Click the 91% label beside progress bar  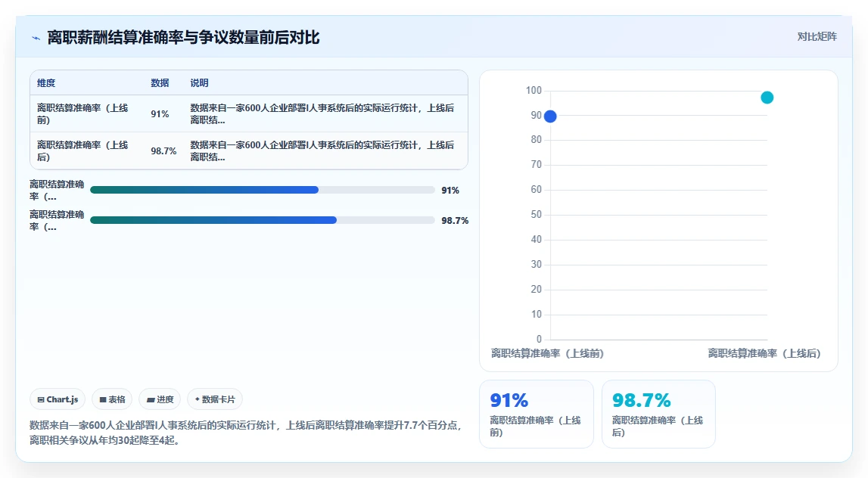tap(450, 191)
